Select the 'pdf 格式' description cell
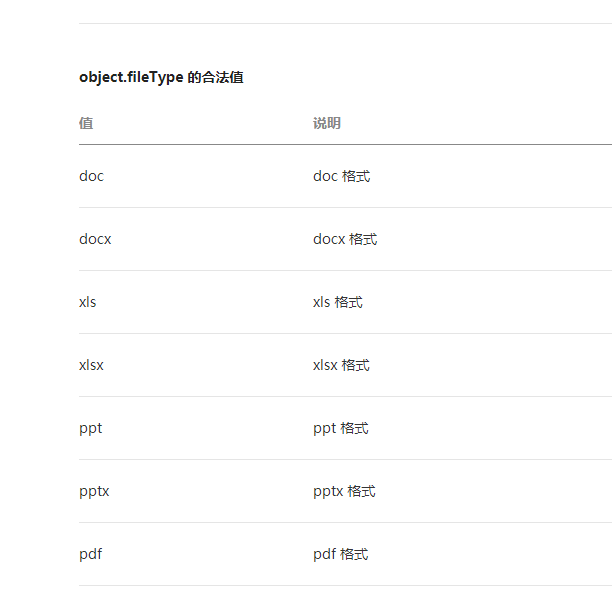Viewport: 612px width, 609px height. point(341,554)
